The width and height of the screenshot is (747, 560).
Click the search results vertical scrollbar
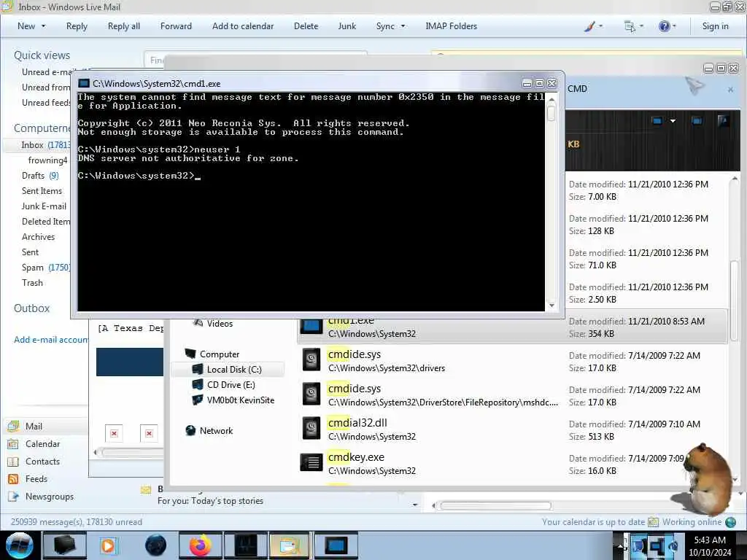(x=734, y=329)
